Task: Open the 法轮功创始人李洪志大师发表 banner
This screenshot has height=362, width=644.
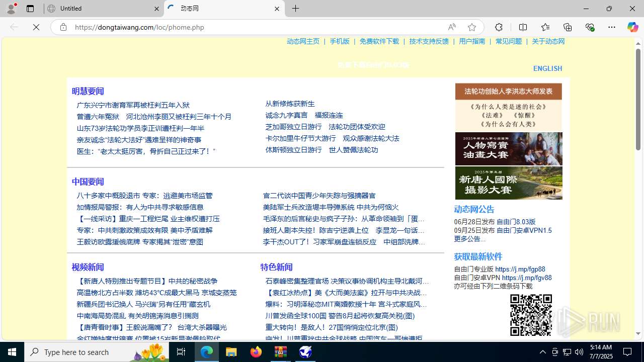Action: (508, 92)
